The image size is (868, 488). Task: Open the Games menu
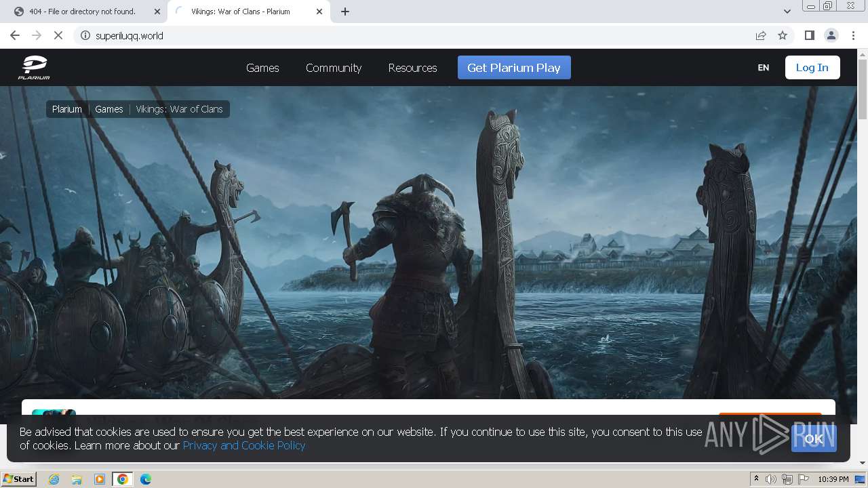coord(262,68)
